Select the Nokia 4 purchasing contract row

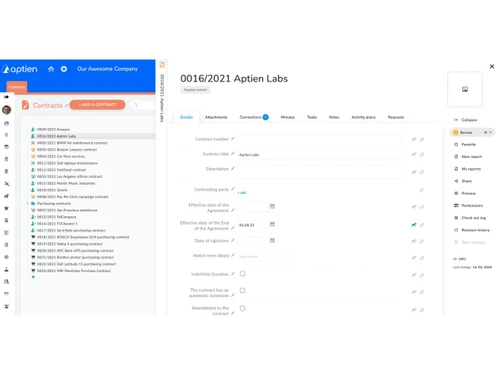[x=67, y=244]
